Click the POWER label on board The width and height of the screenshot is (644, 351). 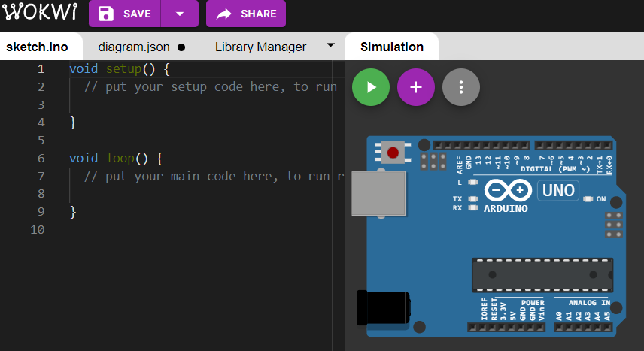point(533,303)
